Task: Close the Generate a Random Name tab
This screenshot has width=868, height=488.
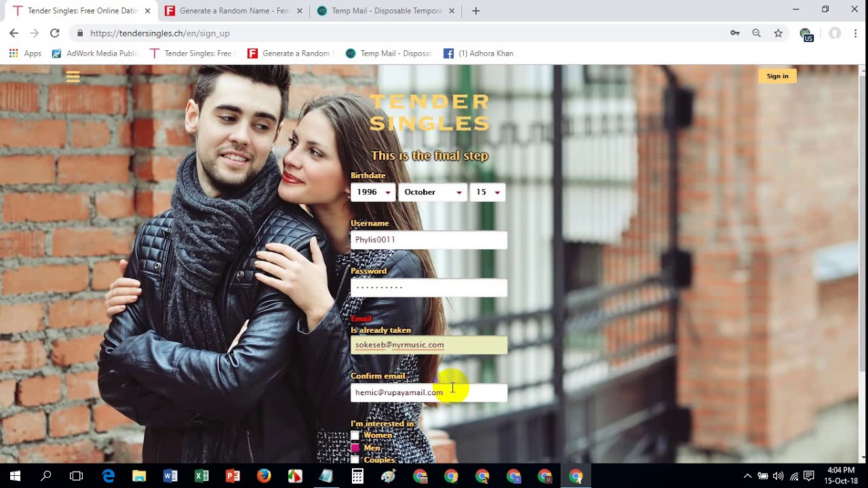Action: coord(299,11)
